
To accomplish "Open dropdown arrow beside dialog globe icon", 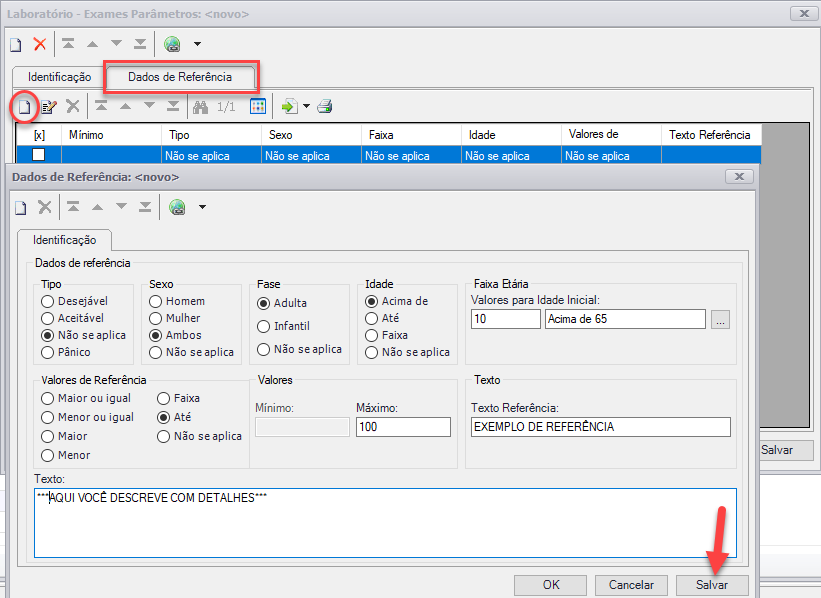I will [203, 207].
